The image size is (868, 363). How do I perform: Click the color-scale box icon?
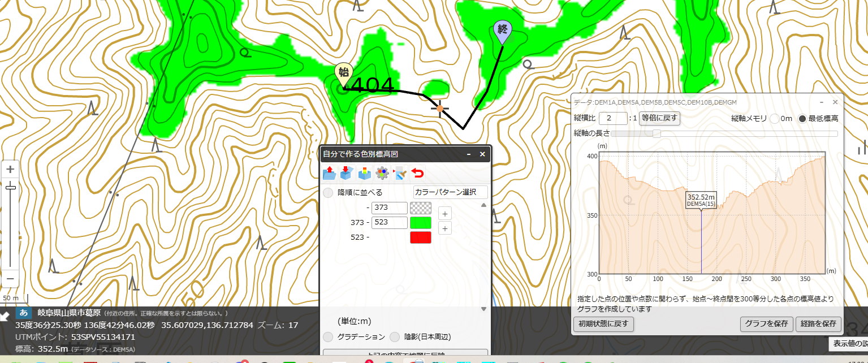coord(365,173)
